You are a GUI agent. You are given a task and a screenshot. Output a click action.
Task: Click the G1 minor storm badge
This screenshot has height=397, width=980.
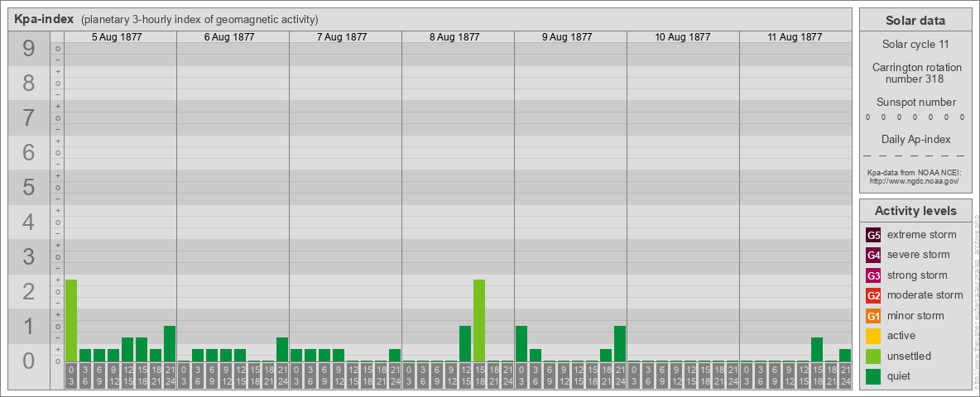coord(873,316)
